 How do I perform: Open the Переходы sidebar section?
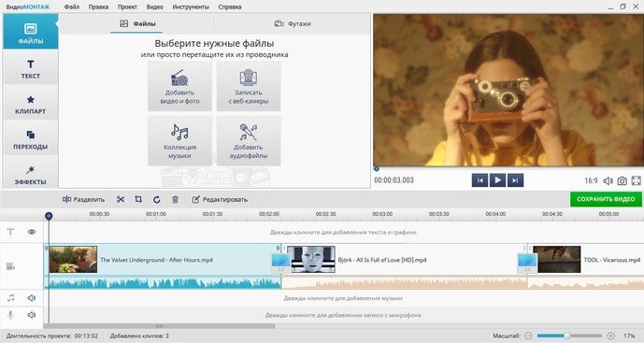[31, 139]
